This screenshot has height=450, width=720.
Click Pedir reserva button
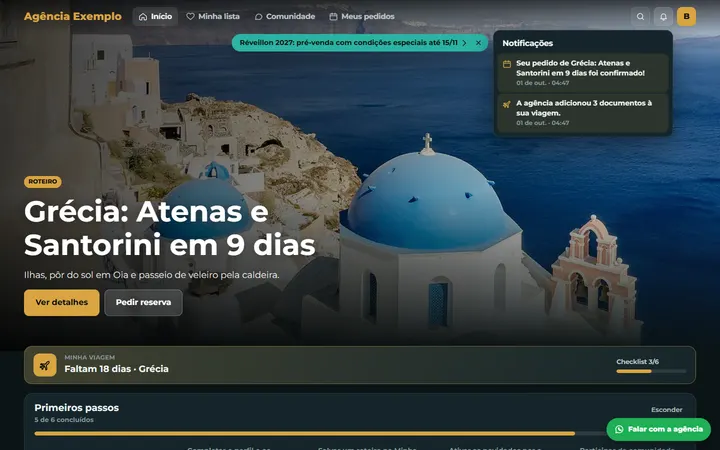[x=143, y=303]
